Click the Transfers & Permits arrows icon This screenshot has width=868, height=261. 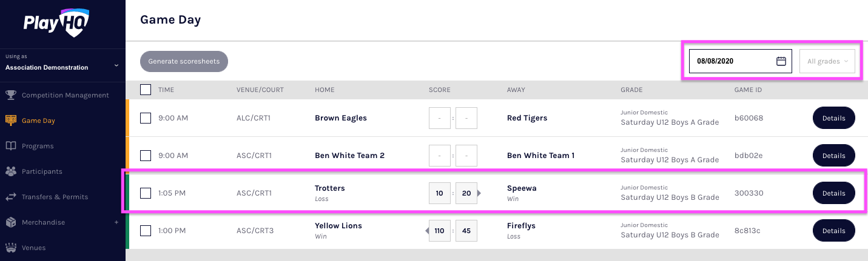11,197
